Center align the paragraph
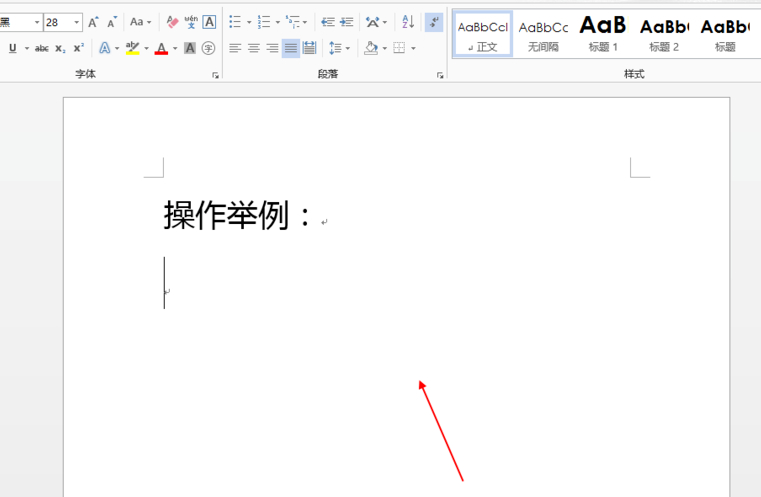The width and height of the screenshot is (761, 497). click(254, 48)
